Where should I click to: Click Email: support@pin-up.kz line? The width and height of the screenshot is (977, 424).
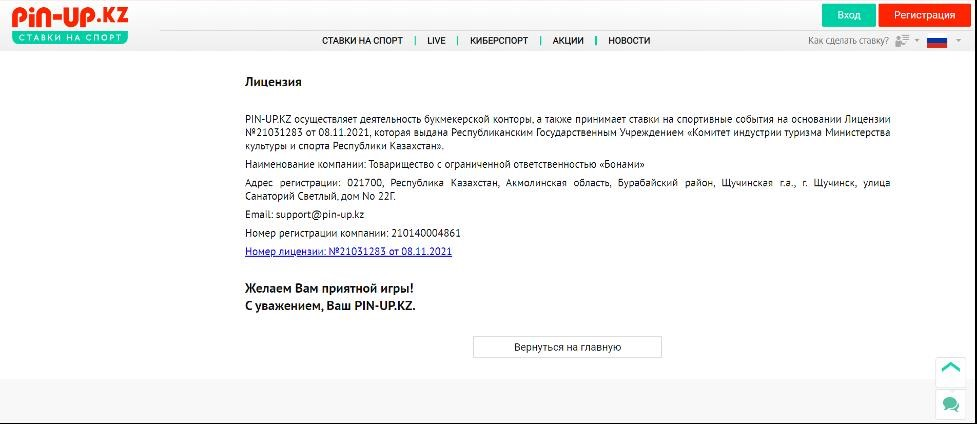(305, 214)
